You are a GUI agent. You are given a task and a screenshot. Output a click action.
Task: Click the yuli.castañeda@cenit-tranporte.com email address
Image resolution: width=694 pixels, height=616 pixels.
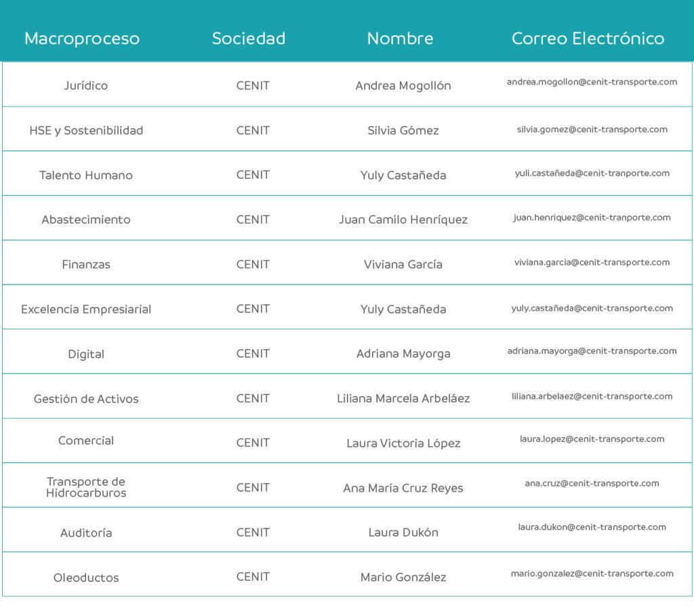(592, 173)
